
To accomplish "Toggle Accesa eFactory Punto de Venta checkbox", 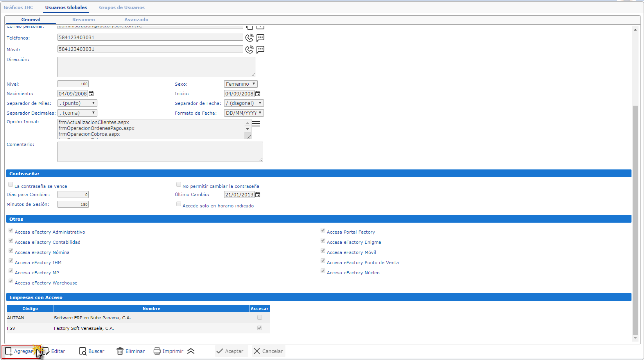I will [323, 261].
